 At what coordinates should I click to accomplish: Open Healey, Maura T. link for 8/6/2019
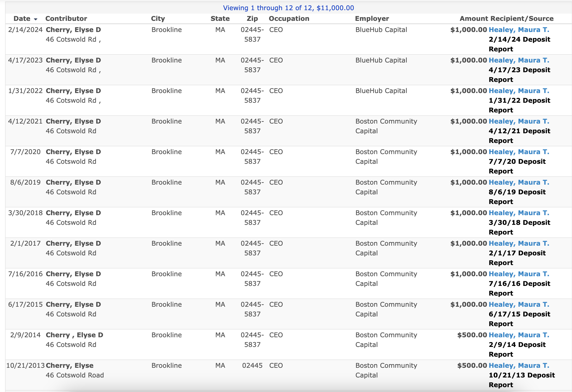(x=519, y=182)
